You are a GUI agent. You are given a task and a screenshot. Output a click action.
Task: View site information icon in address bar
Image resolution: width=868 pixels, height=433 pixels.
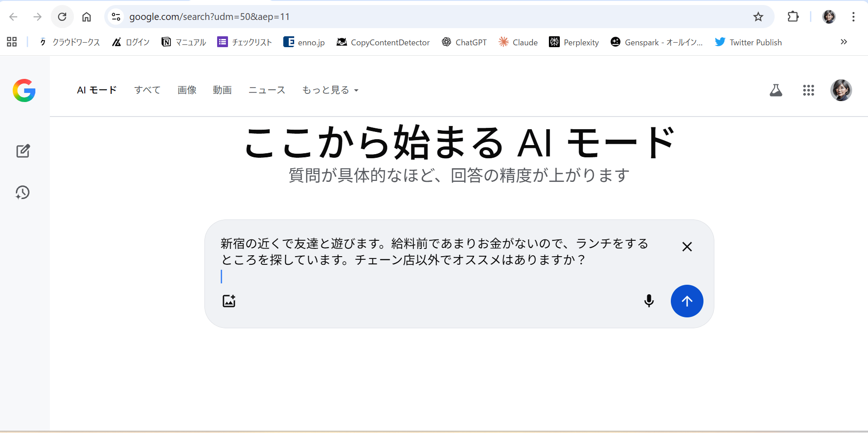tap(116, 17)
